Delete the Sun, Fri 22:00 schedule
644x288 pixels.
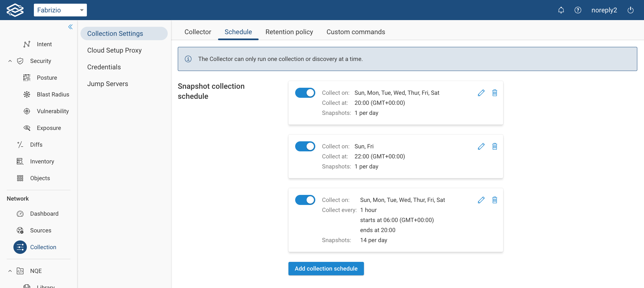[x=494, y=146]
